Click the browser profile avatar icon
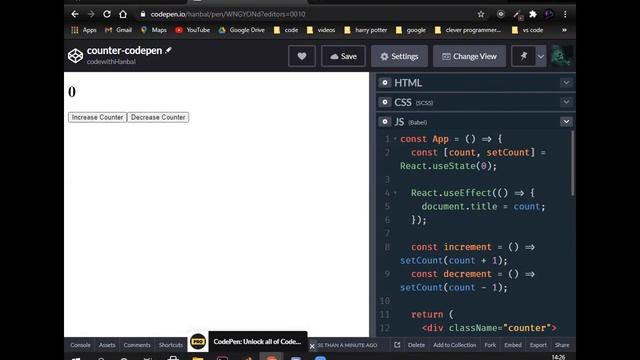This screenshot has width=640, height=360. tap(549, 14)
